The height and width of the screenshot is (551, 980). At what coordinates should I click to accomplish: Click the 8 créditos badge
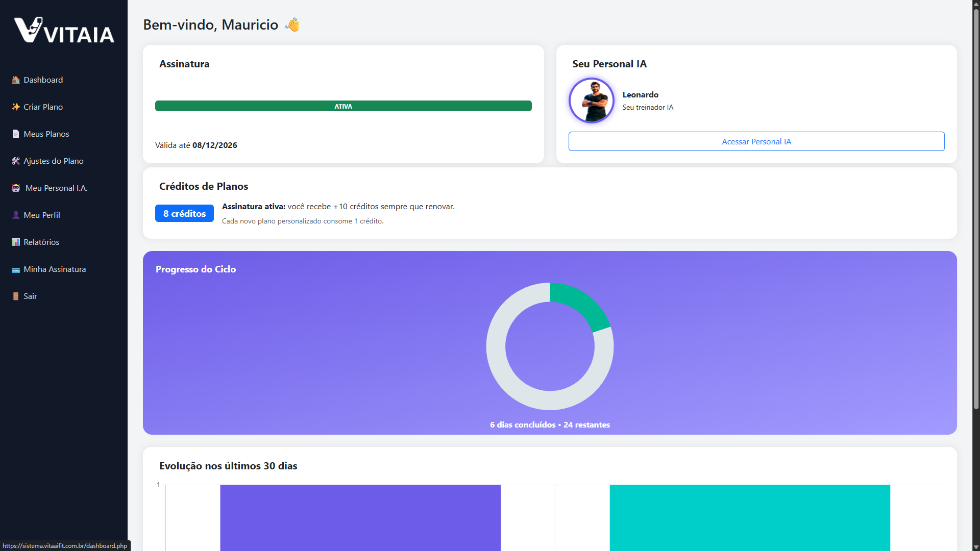(x=184, y=214)
